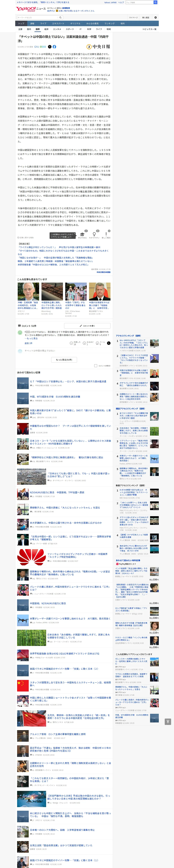Click the blue web search button at top

[x=155, y=2]
